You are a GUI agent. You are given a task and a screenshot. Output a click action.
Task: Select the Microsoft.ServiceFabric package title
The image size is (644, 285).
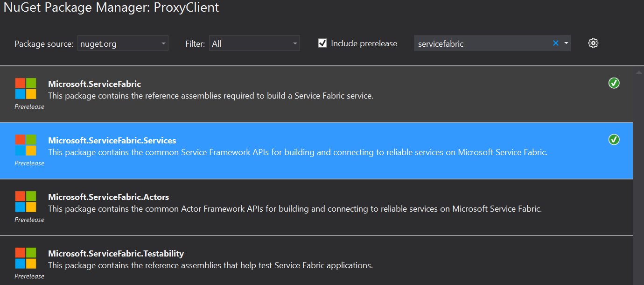coord(94,84)
